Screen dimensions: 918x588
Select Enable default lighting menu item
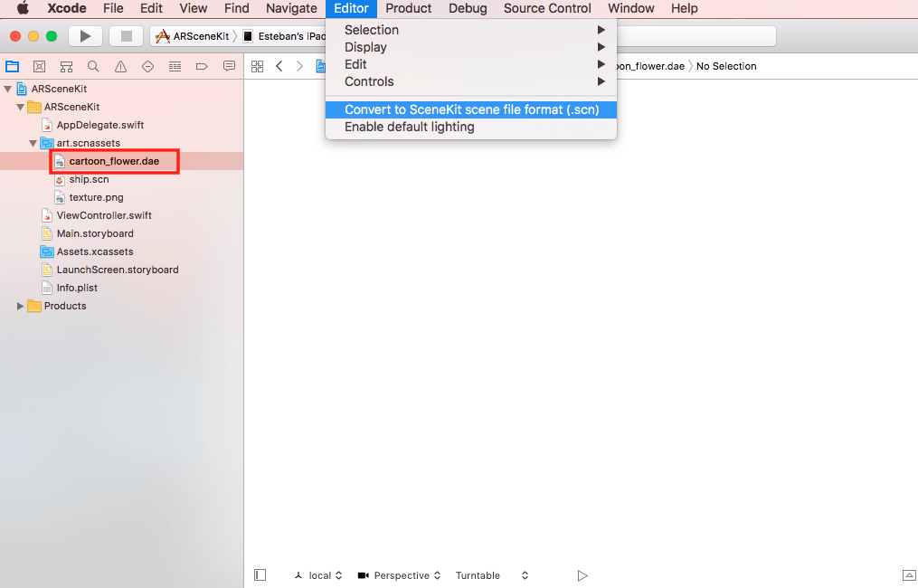pos(409,127)
